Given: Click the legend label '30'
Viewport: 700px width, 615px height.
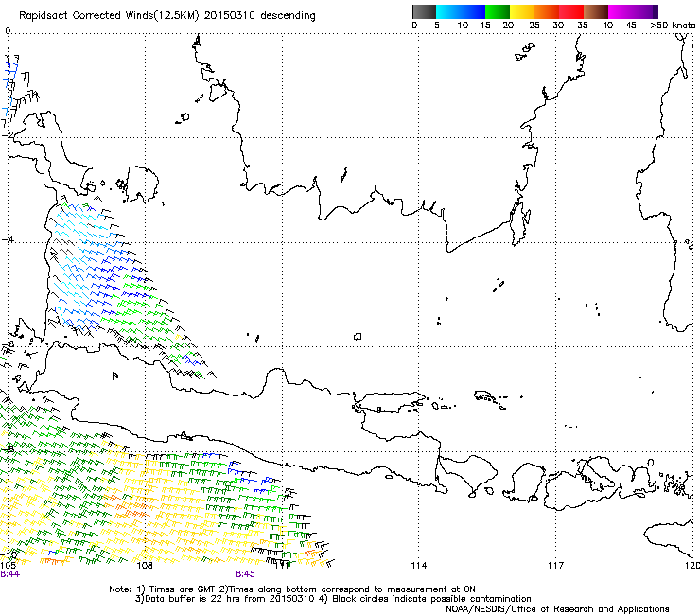Looking at the screenshot, I should tap(558, 26).
